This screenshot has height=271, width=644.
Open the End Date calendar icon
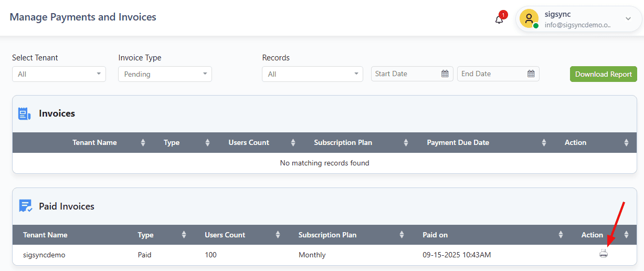[531, 74]
